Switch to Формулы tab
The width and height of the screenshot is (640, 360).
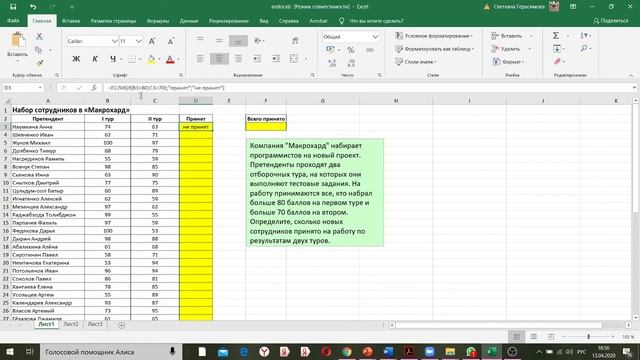[x=158, y=21]
